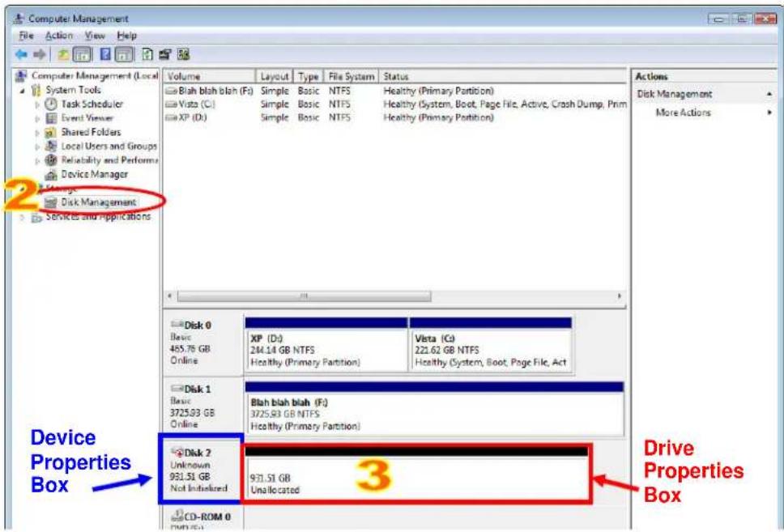Open the File menu
Viewport: 784px width, 532px height.
click(26, 36)
